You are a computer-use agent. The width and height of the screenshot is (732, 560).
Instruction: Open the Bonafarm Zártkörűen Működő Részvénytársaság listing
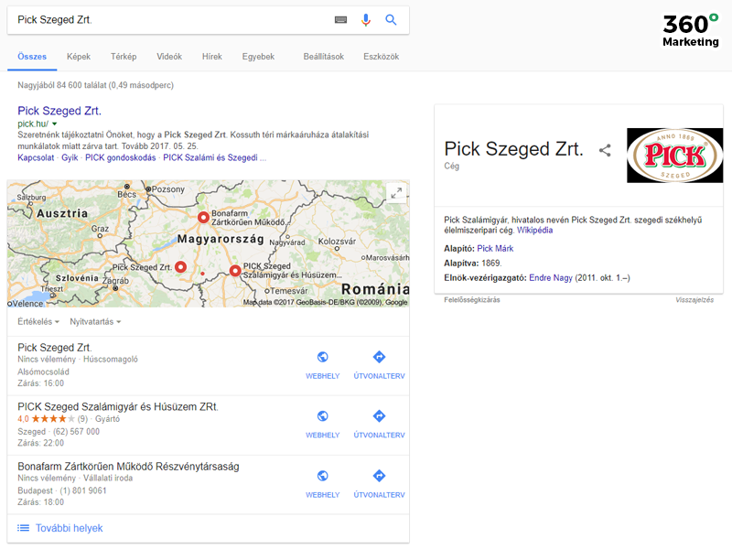[x=128, y=466]
